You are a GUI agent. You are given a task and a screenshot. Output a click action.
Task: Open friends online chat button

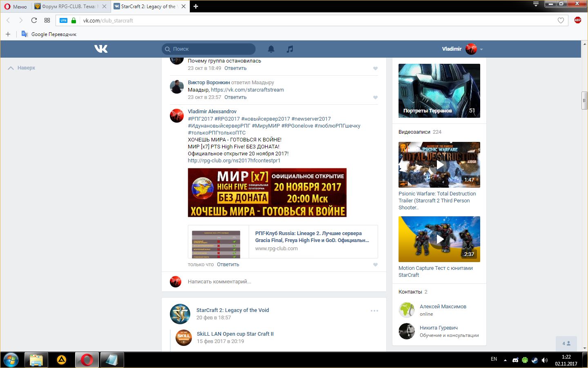(x=566, y=343)
